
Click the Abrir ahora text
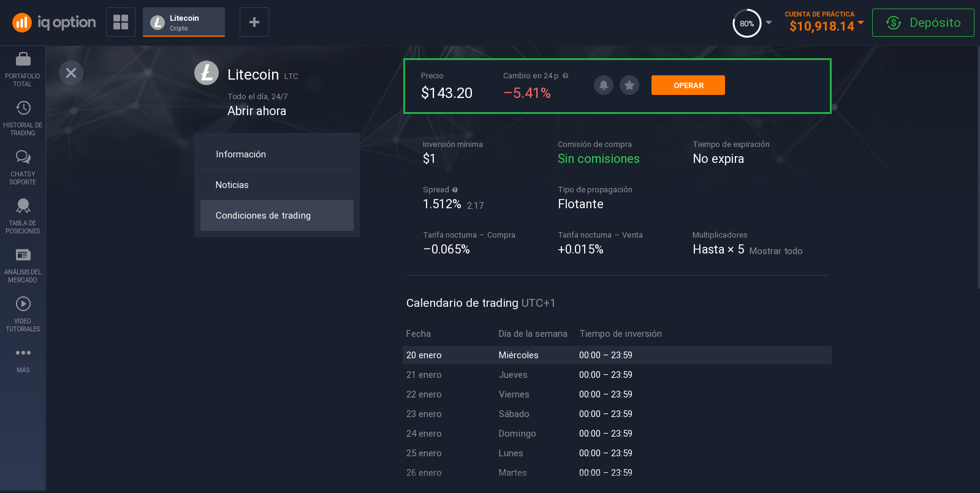tap(257, 111)
